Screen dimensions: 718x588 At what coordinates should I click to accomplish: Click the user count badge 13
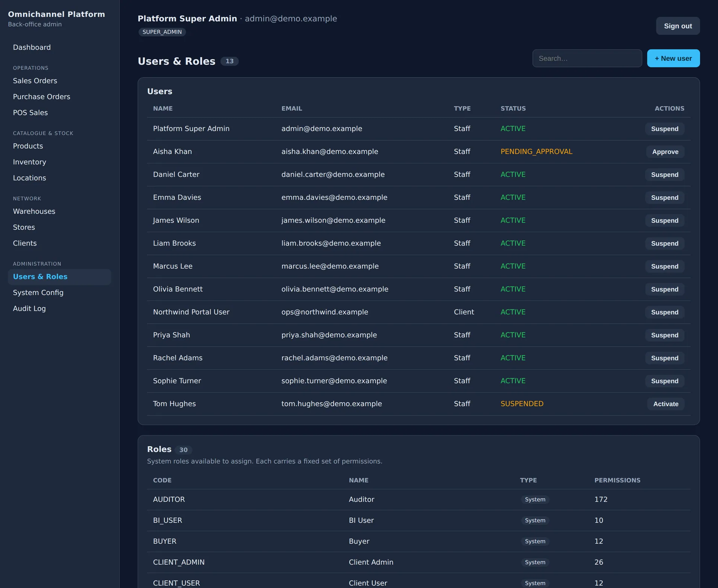[229, 61]
